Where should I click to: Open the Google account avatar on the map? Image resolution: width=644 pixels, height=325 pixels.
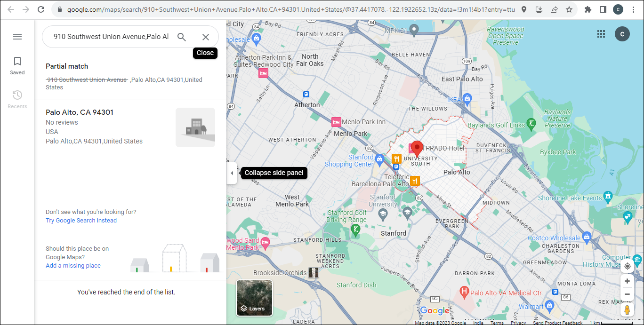tap(622, 34)
